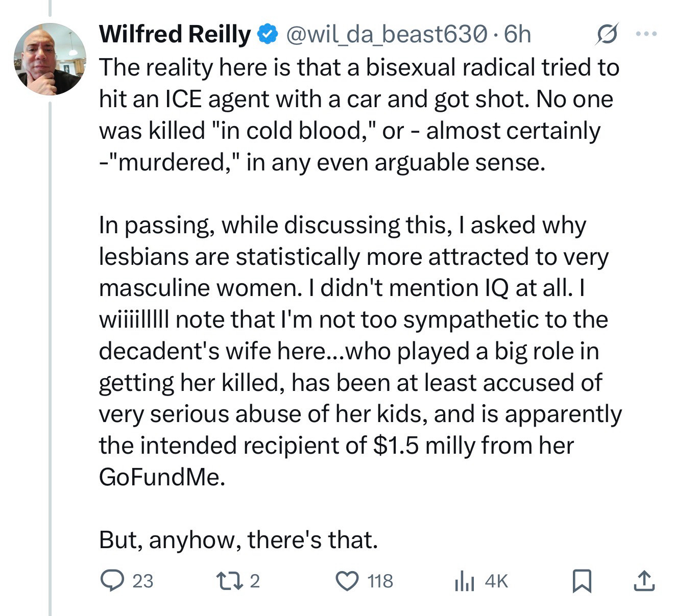Viewport: 674px width, 616px height.
Task: Open the Wilfred Reilly profile avatar
Action: [x=50, y=59]
